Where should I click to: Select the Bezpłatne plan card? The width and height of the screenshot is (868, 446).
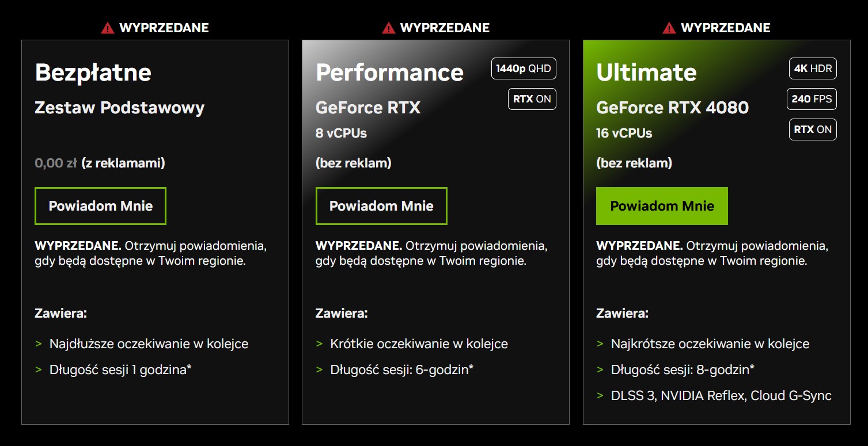155,230
